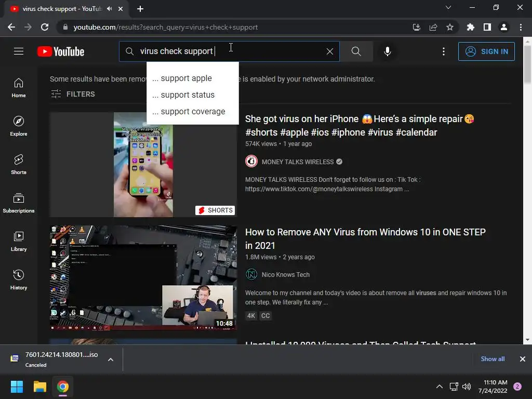Open "She got virus on her iPhone" title

click(x=360, y=126)
